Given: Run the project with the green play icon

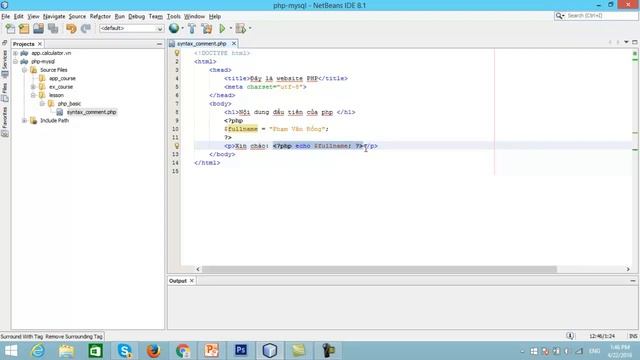Looking at the screenshot, I should (x=222, y=29).
